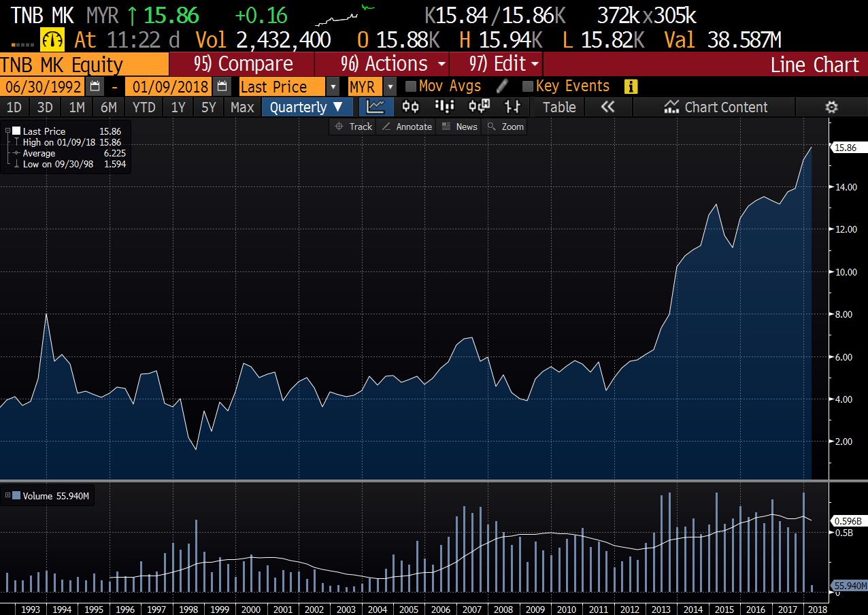Activate the Track crosshair toggle
The image size is (868, 615).
353,127
